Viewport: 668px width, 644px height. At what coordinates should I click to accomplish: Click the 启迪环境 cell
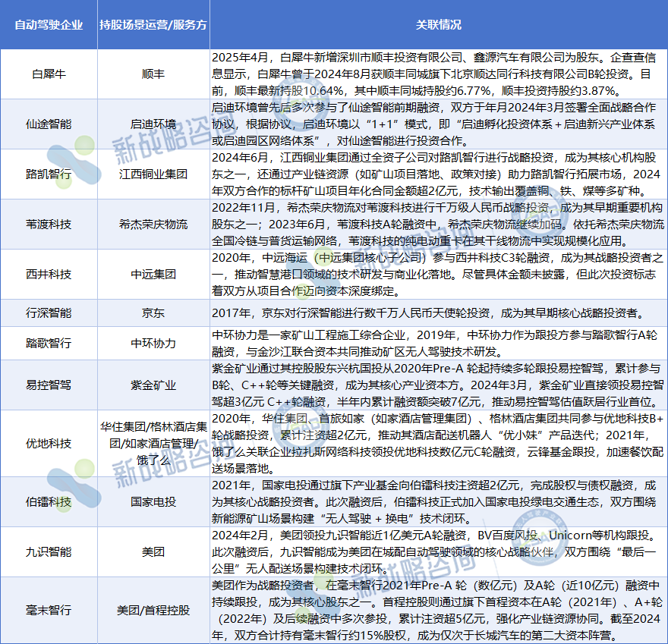click(153, 124)
